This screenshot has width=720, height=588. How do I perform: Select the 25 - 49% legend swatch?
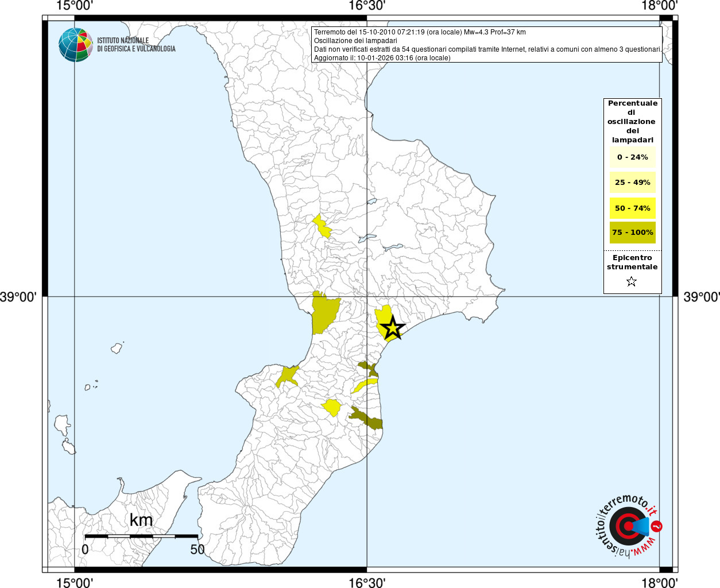point(632,183)
